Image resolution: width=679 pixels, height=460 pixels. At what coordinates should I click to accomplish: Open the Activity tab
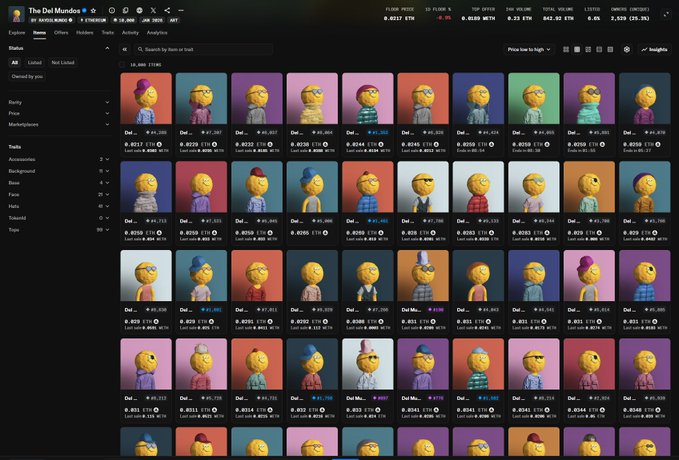pyautogui.click(x=130, y=32)
